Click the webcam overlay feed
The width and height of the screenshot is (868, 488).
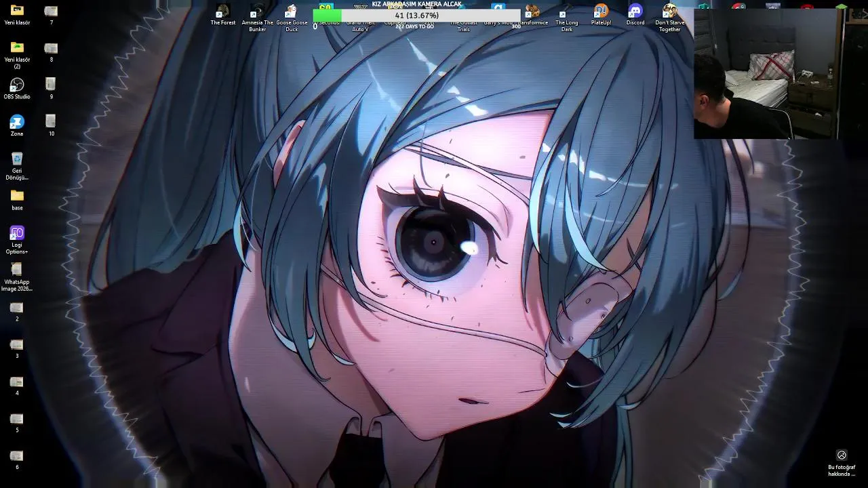point(766,73)
